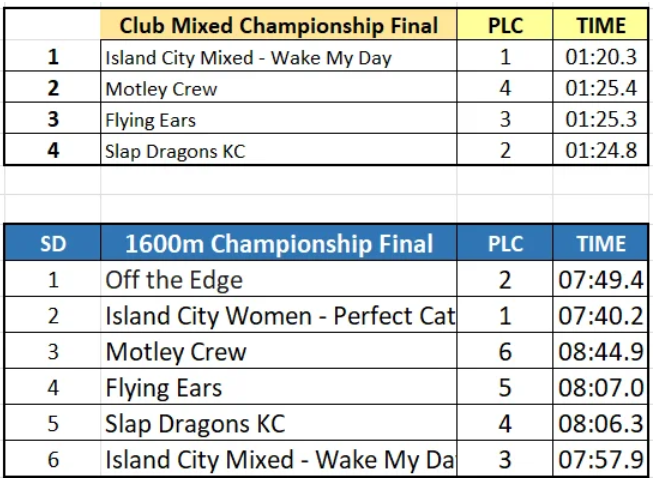Click the time cell showing 08:07.0

[601, 388]
